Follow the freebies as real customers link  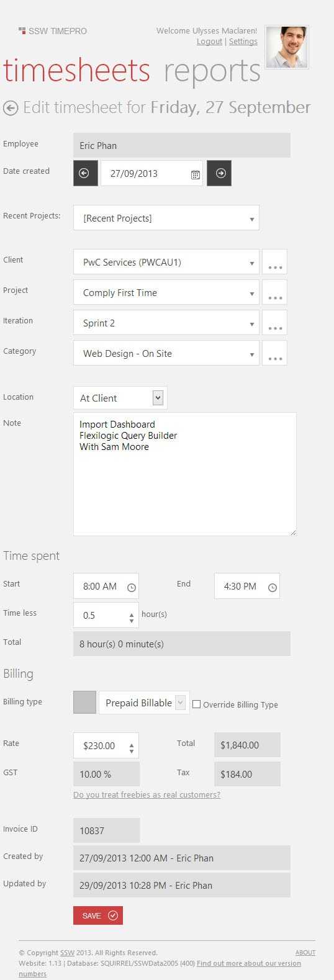147,794
